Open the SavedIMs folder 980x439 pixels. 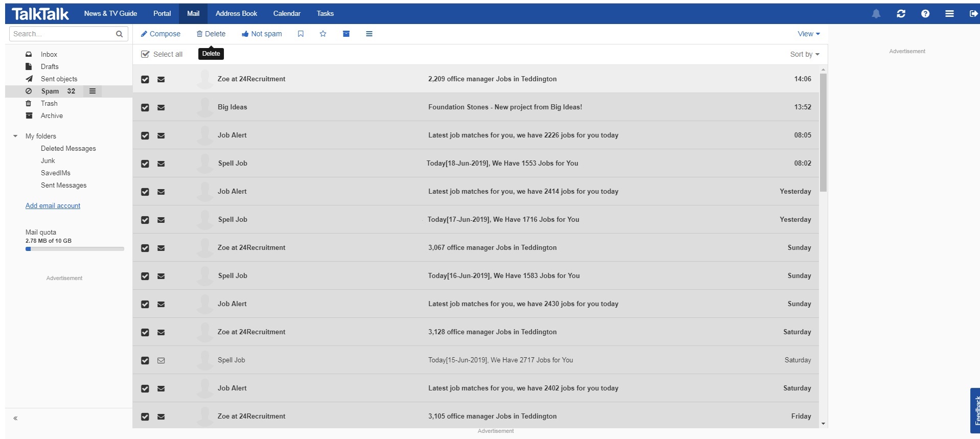[56, 173]
